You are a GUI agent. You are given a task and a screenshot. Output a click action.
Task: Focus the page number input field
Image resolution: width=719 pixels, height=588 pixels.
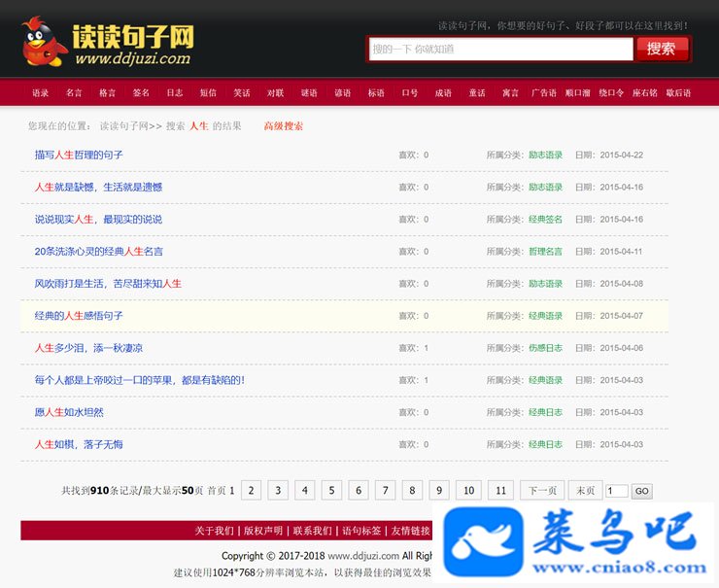pos(617,491)
